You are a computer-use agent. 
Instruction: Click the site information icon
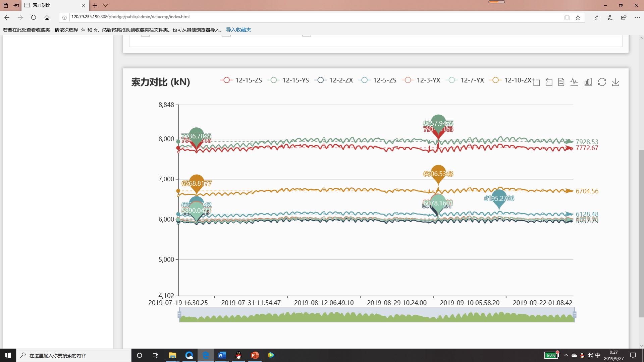(x=64, y=17)
